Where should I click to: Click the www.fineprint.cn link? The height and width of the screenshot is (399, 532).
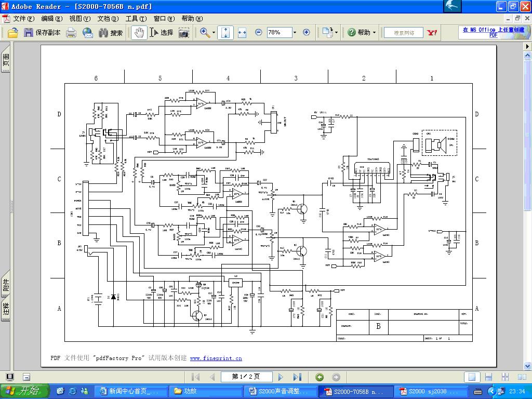tap(216, 358)
